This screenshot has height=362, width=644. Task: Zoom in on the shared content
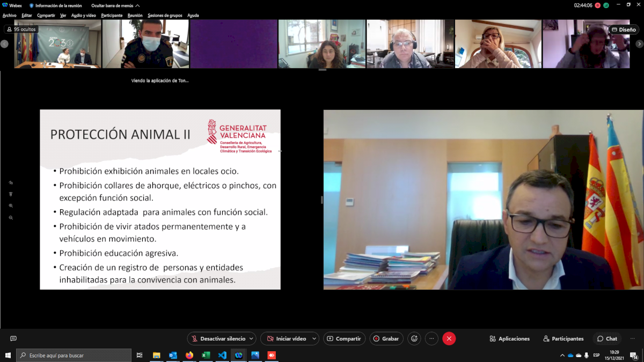pos(11,206)
